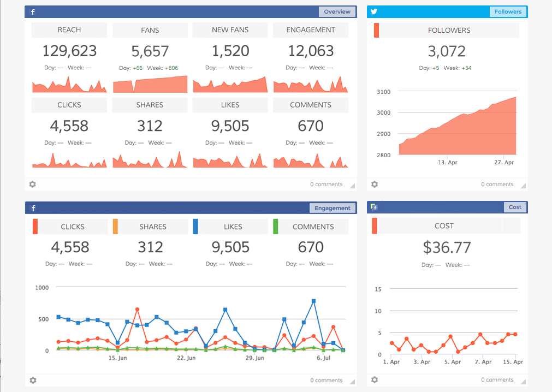Screen dimensions: 552x392
Task: Click the Reach metric sparkline chart
Action: 69,85
